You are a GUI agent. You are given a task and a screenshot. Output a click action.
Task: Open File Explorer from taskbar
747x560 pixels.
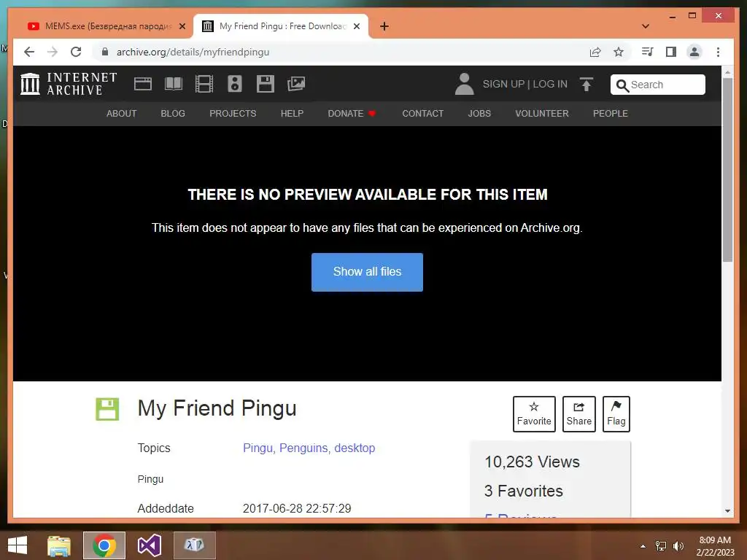[59, 545]
